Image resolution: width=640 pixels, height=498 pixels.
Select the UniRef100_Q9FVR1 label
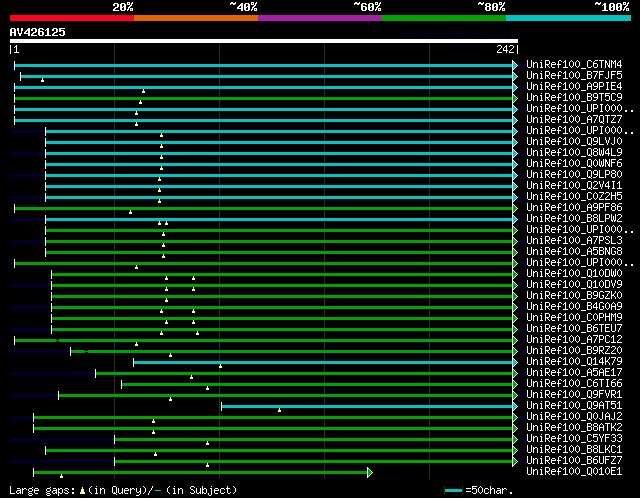pyautogui.click(x=574, y=395)
